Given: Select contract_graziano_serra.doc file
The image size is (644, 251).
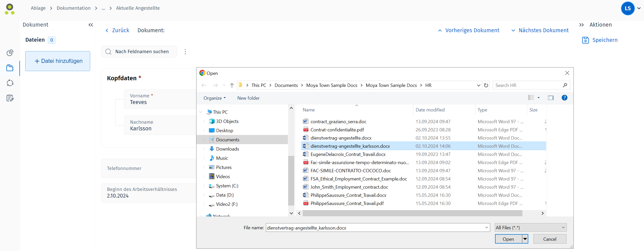Looking at the screenshot, I should coord(338,122).
